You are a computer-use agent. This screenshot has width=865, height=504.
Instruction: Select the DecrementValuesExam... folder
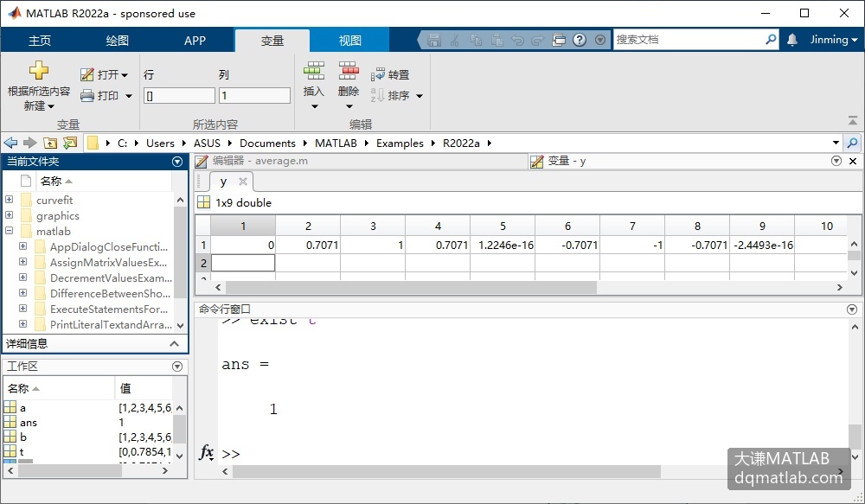pos(111,278)
